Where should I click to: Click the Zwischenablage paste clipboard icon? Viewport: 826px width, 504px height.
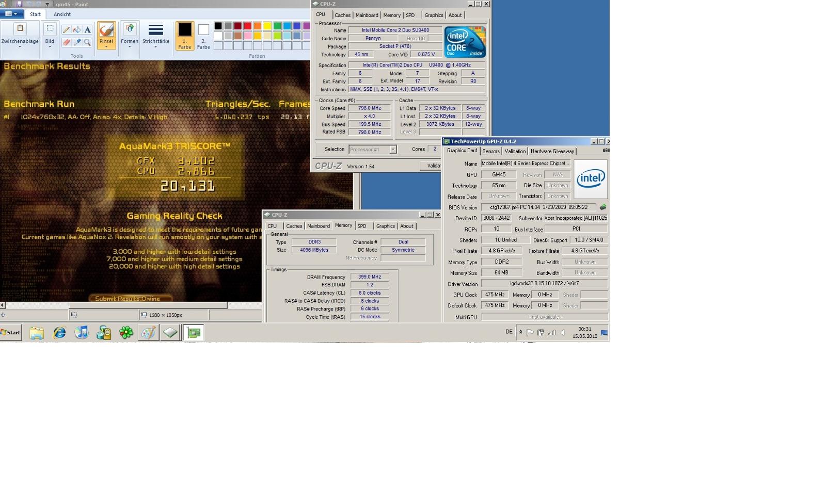point(20,28)
